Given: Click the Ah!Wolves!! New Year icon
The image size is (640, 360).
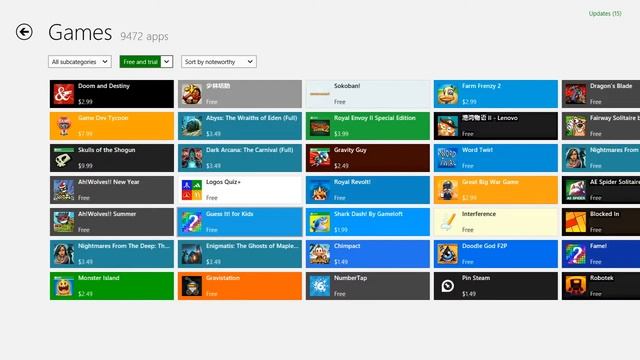Looking at the screenshot, I should point(64,190).
